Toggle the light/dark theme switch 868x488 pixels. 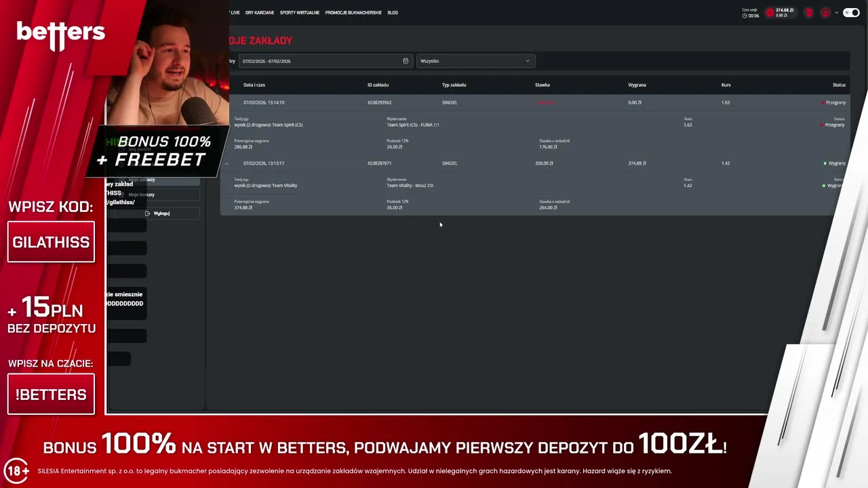(x=851, y=13)
